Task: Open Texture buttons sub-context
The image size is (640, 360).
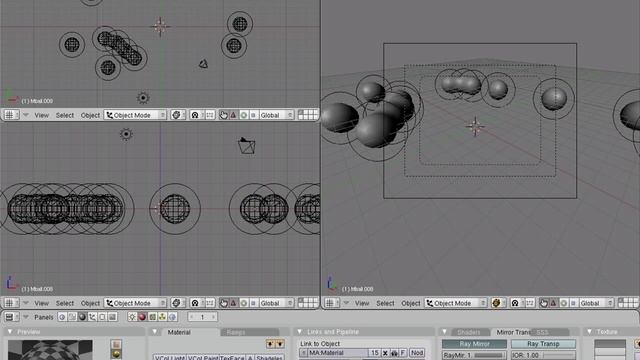Action: coord(152,317)
